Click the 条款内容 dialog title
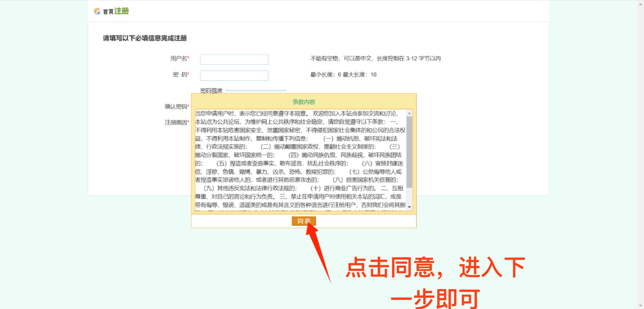The height and width of the screenshot is (309, 644). pos(304,102)
